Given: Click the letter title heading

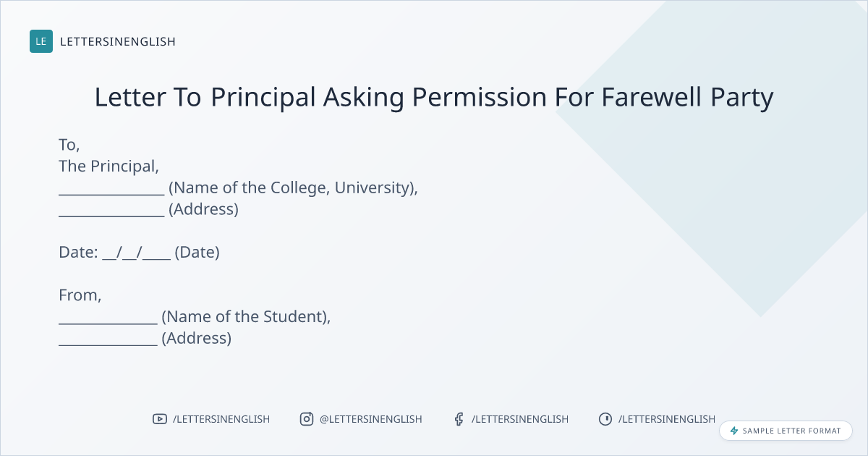Looking at the screenshot, I should (x=434, y=97).
